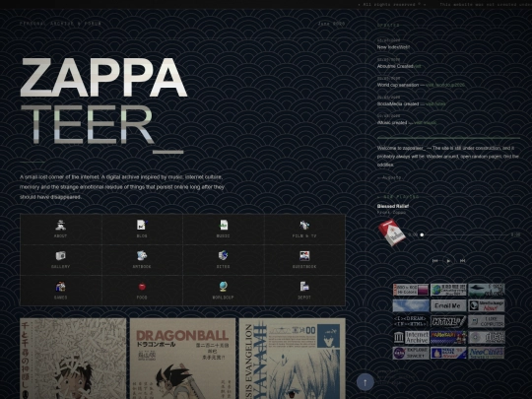The width and height of the screenshot is (532, 399).
Task: Open the Sites section icon
Action: coord(223,255)
